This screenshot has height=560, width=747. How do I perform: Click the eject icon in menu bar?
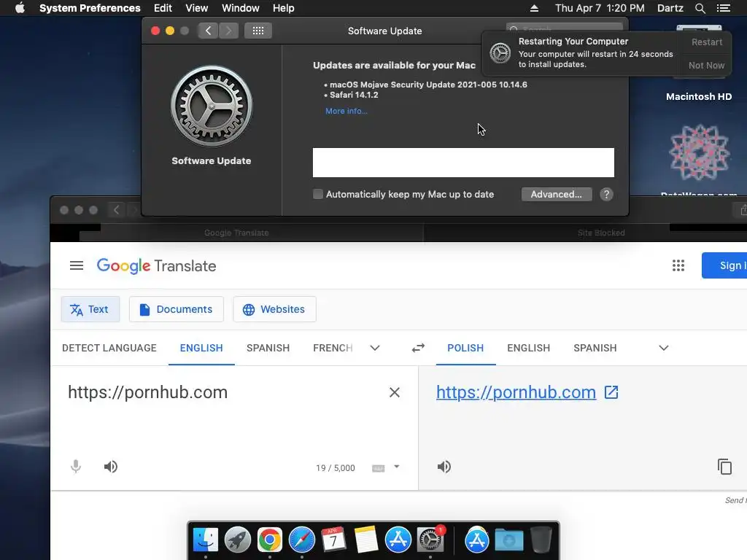[x=534, y=8]
